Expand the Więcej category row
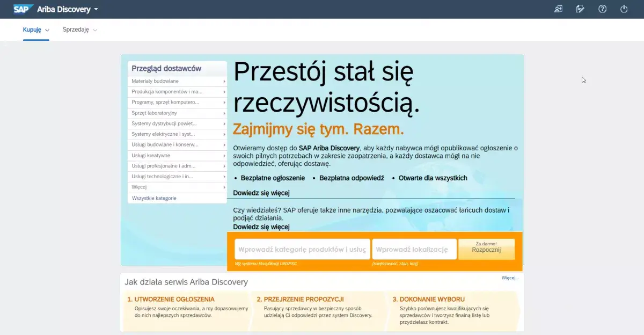 tap(177, 187)
